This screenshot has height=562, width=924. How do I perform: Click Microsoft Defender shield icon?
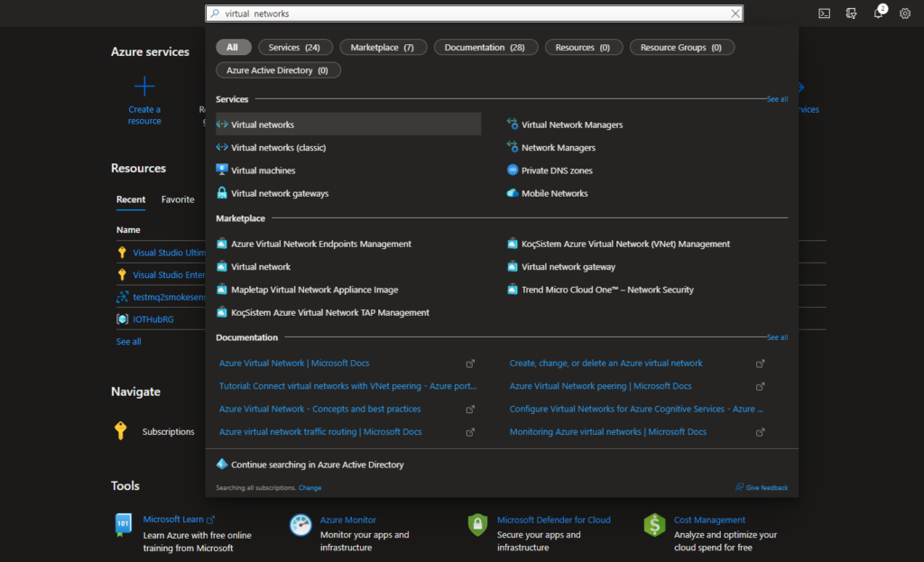tap(477, 525)
